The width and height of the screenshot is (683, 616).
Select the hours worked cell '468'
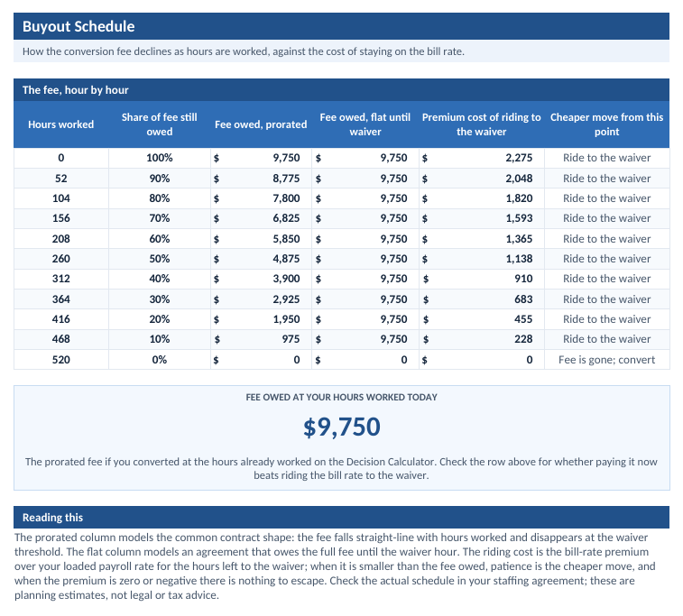(x=61, y=339)
